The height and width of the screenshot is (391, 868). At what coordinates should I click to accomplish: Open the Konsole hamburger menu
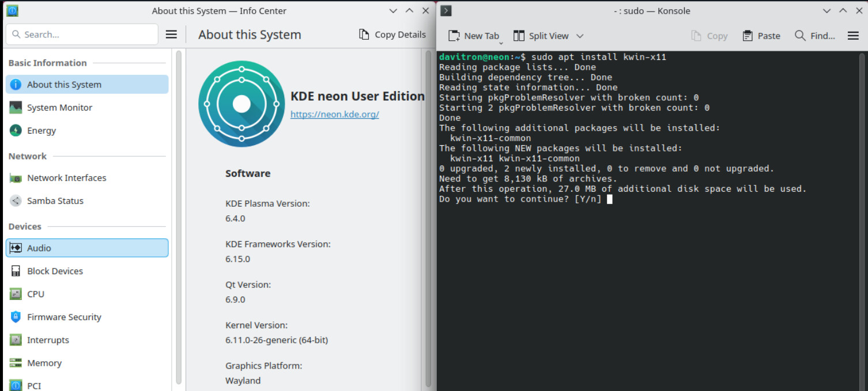coord(853,36)
